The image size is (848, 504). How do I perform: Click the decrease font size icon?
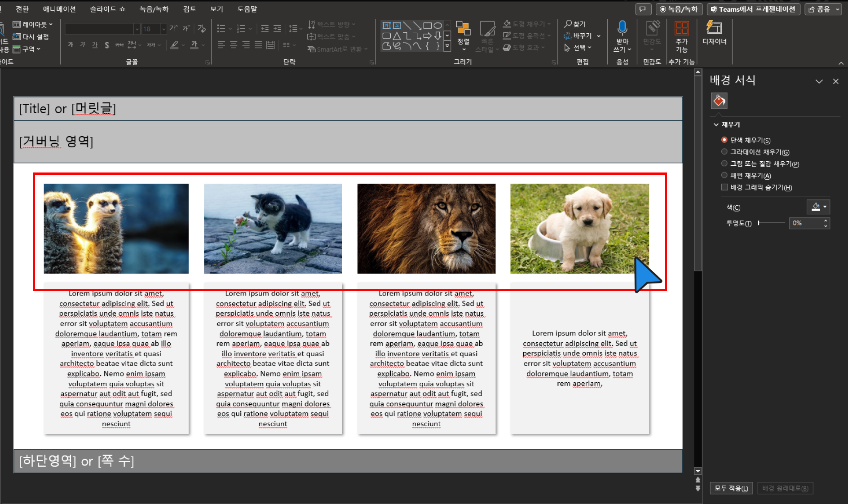(186, 29)
